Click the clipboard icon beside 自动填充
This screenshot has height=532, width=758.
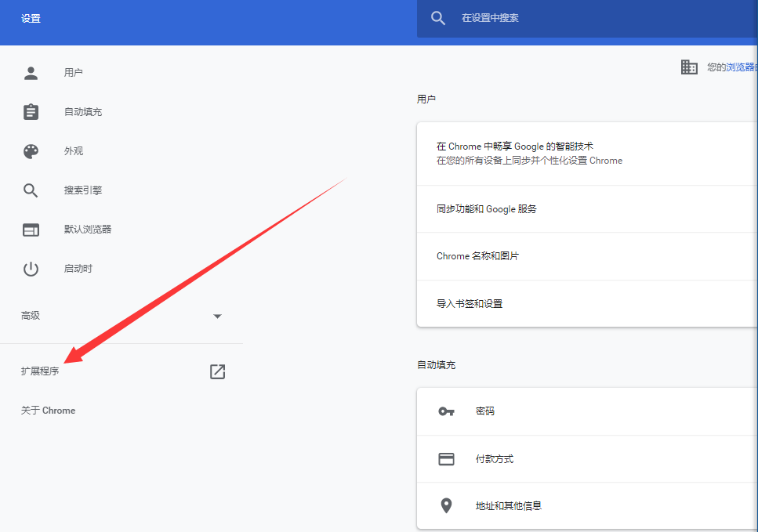(31, 111)
